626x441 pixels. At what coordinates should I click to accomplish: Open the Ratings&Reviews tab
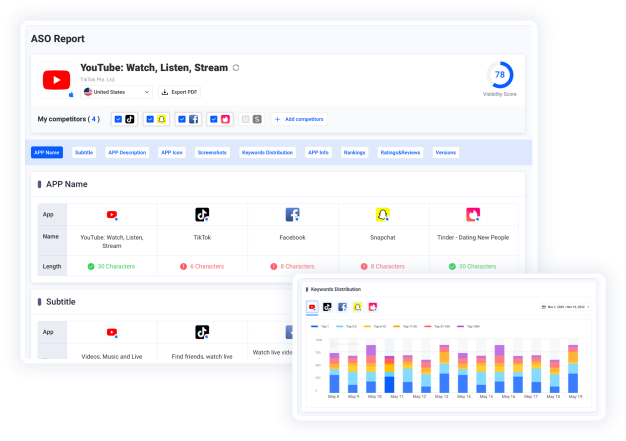pyautogui.click(x=400, y=152)
